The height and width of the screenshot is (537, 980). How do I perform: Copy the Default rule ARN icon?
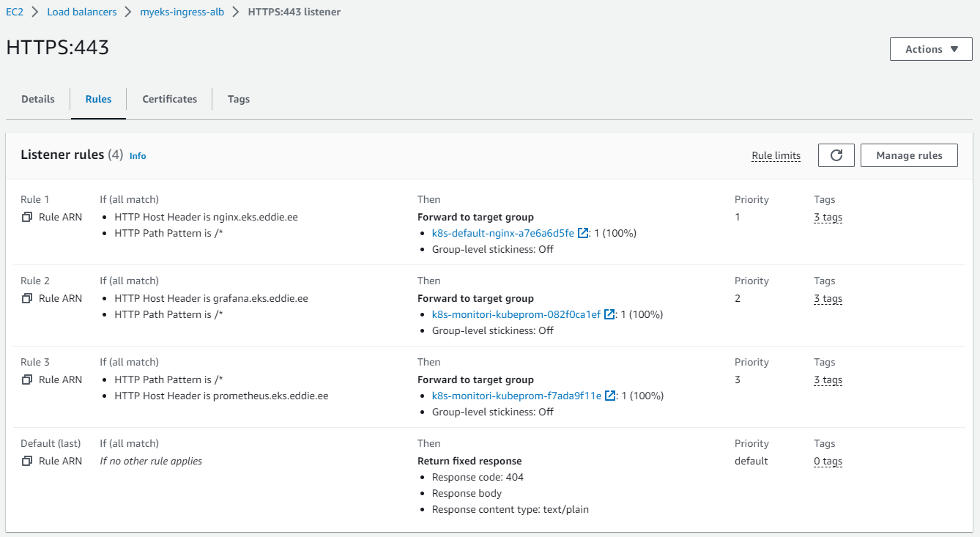click(27, 461)
